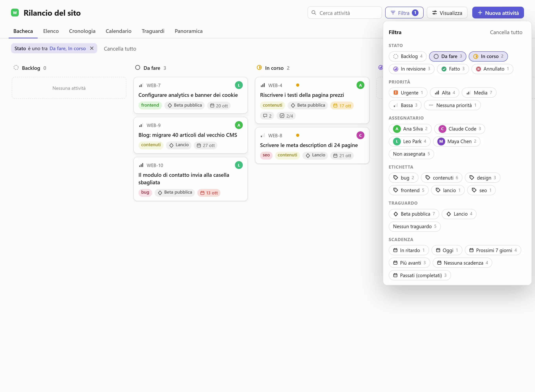Filter by In ritardo due date
The image size is (535, 392).
pos(409,250)
